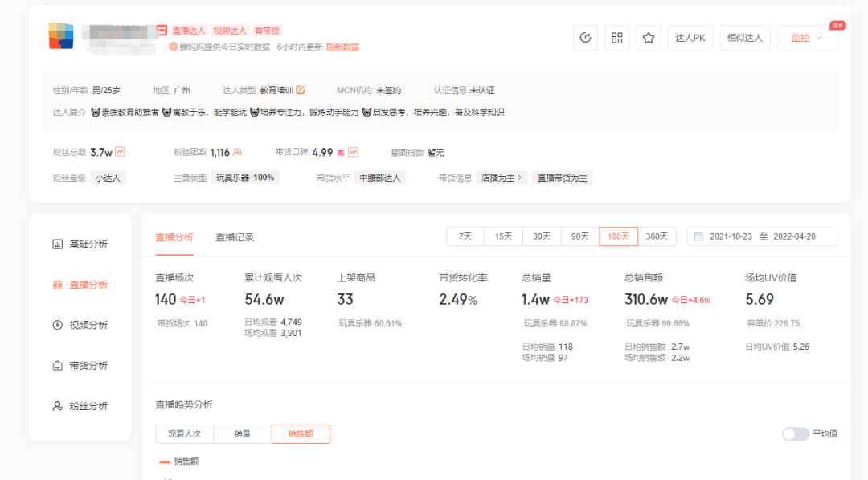Open 视频分析 from the left sidebar
This screenshot has height=480, width=868.
point(88,325)
